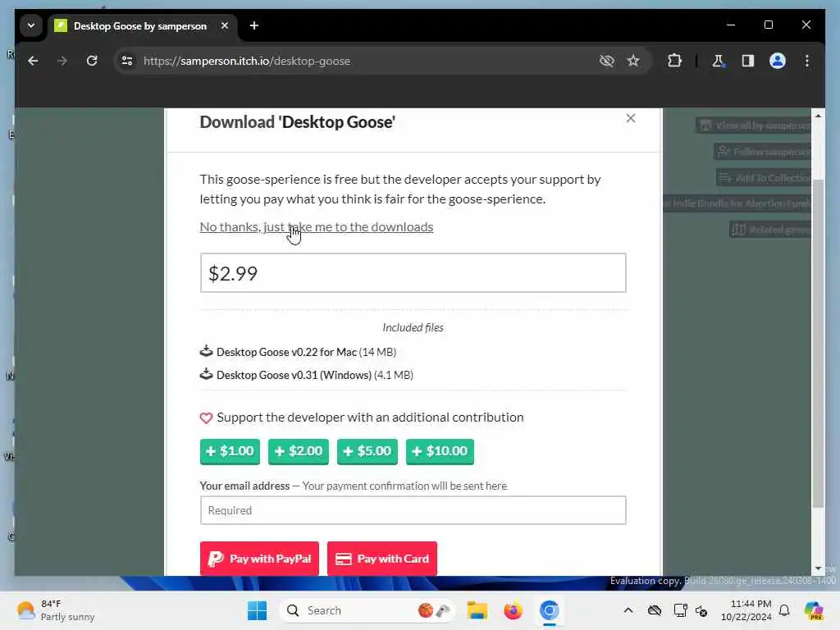Screen dimensions: 840x630
Task: Open the notifications bell
Action: [784, 610]
